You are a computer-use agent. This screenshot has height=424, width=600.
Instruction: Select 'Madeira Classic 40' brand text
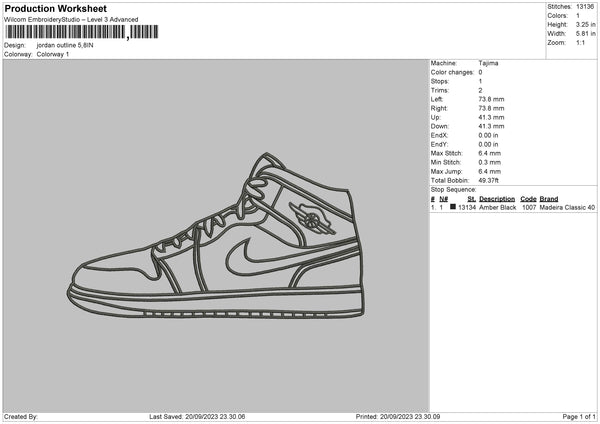[567, 207]
